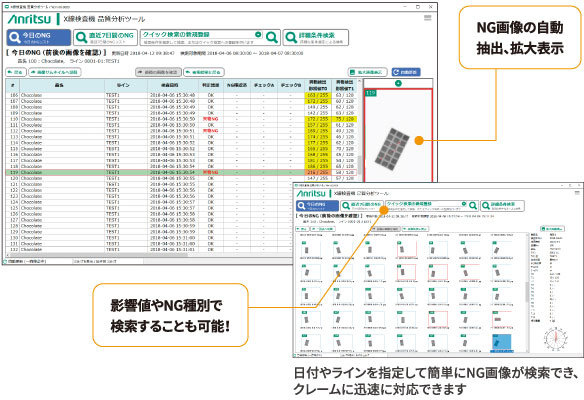The width and height of the screenshot is (584, 400).
Task: Open the hamburger menu in main window
Action: coord(428,18)
